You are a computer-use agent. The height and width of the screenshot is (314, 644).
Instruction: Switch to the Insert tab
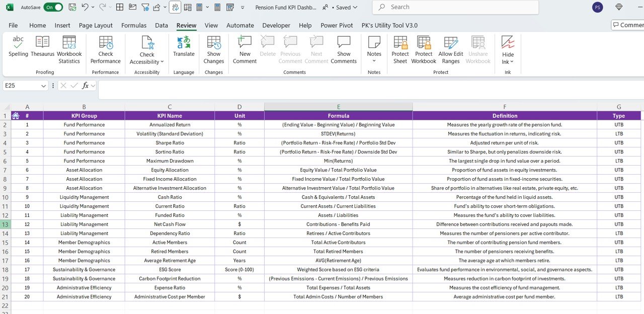click(62, 25)
